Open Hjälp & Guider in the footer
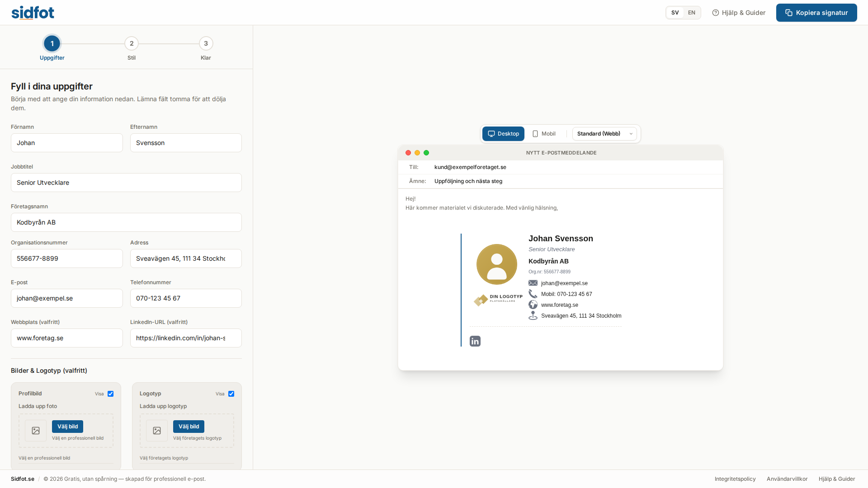 point(837,479)
